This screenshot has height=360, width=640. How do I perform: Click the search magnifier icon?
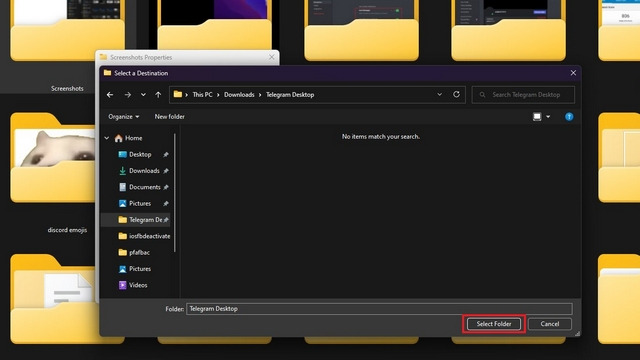pos(482,95)
